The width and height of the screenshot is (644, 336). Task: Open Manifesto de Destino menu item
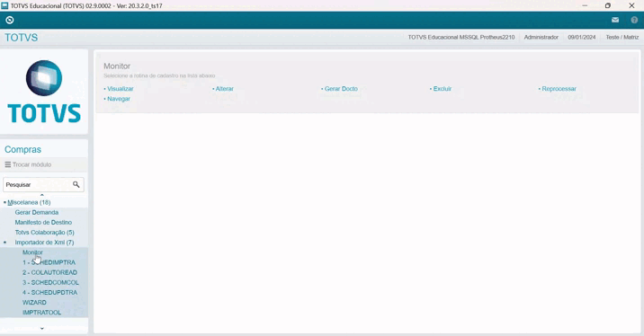[43, 223]
